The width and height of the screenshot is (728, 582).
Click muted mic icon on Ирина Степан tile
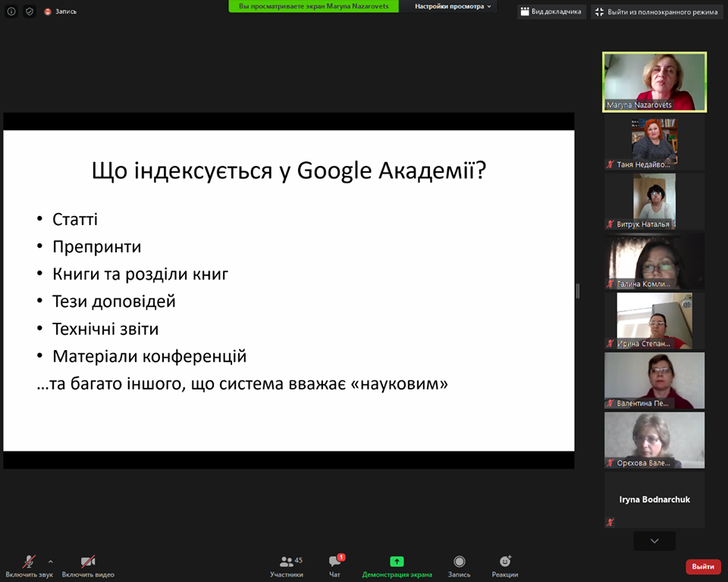coord(610,343)
